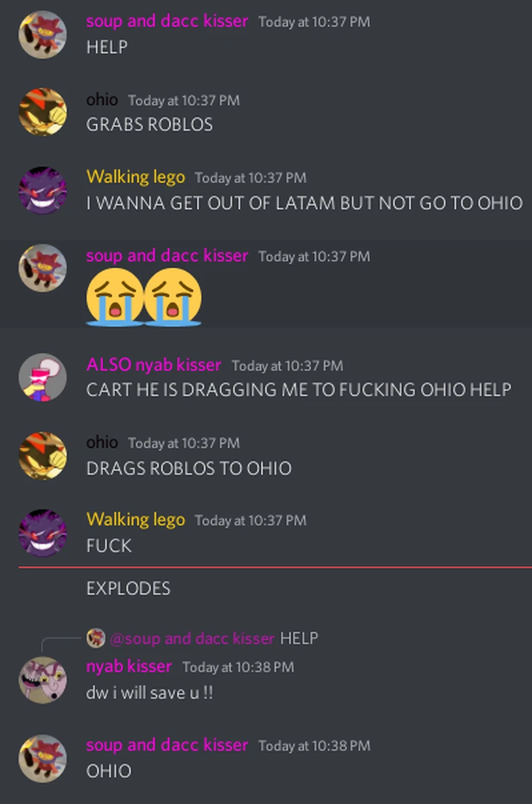Click ohio's avatar beside GRABS ROBLOS
This screenshot has width=532, height=804.
click(42, 112)
